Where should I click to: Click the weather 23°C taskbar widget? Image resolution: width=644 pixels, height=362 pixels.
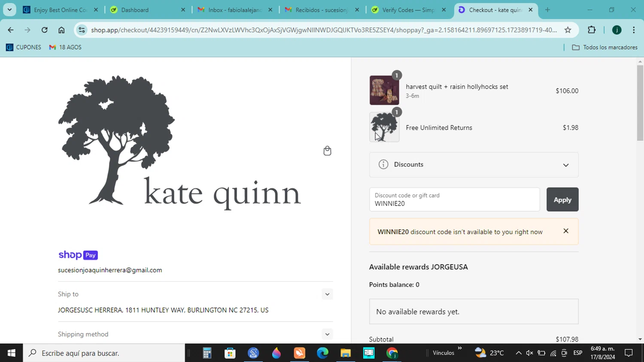(489, 353)
